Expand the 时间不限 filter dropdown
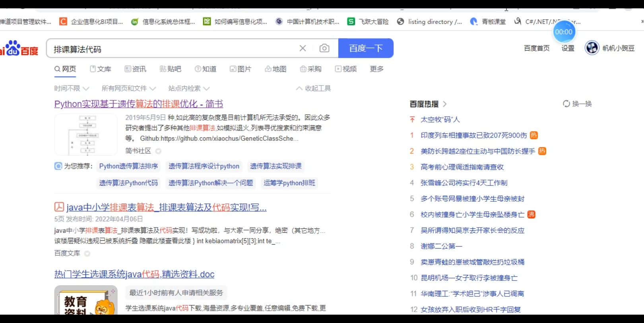The width and height of the screenshot is (644, 323). click(72, 88)
